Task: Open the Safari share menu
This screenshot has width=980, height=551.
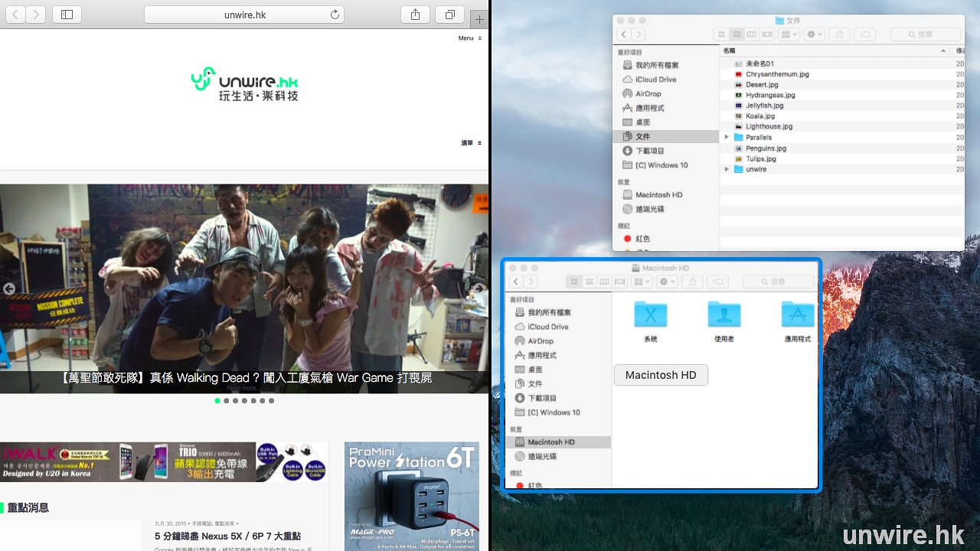Action: [415, 15]
